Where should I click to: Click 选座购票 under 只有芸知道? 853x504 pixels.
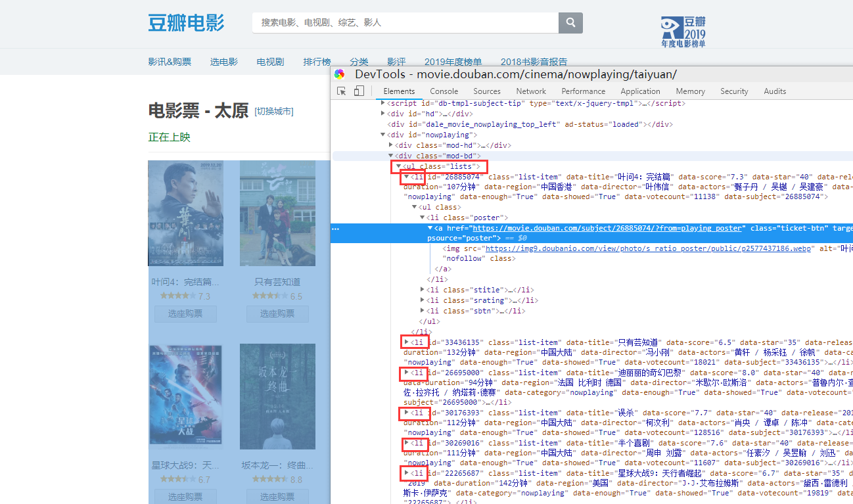(277, 313)
